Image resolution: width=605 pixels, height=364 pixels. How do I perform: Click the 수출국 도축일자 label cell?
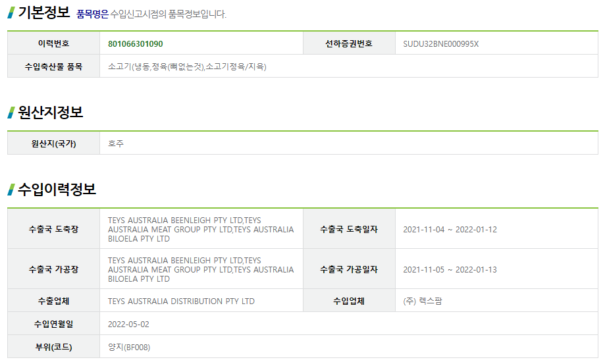pyautogui.click(x=349, y=229)
